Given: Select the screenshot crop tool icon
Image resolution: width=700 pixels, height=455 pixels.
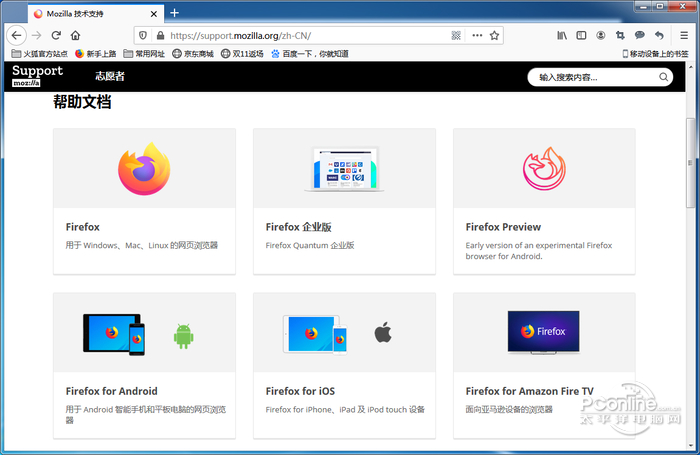Looking at the screenshot, I should tap(620, 35).
